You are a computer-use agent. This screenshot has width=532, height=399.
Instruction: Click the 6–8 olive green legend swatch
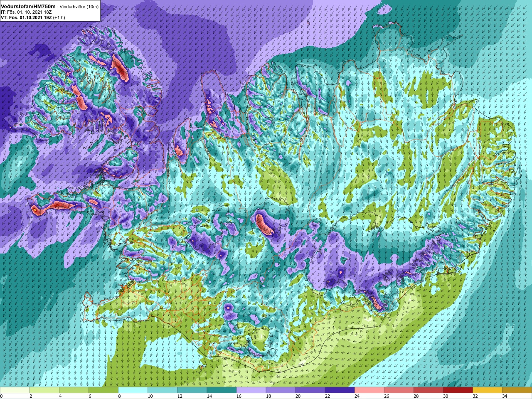[x=103, y=390]
